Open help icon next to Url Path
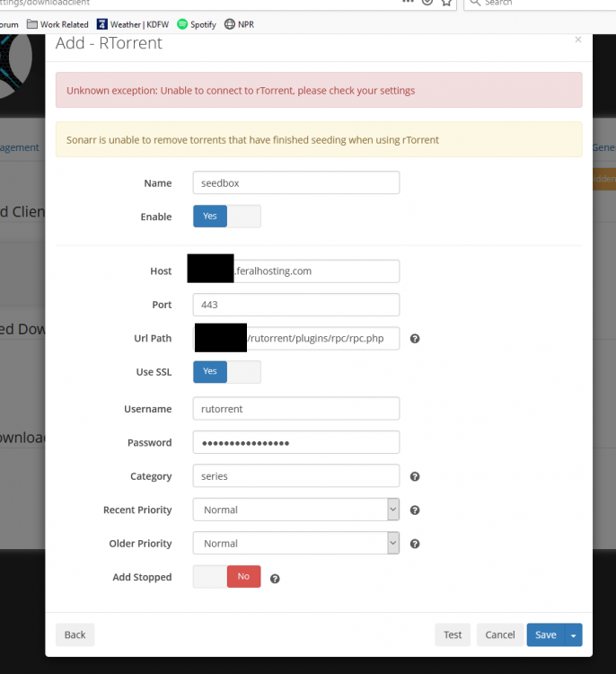The image size is (616, 674). [x=415, y=339]
